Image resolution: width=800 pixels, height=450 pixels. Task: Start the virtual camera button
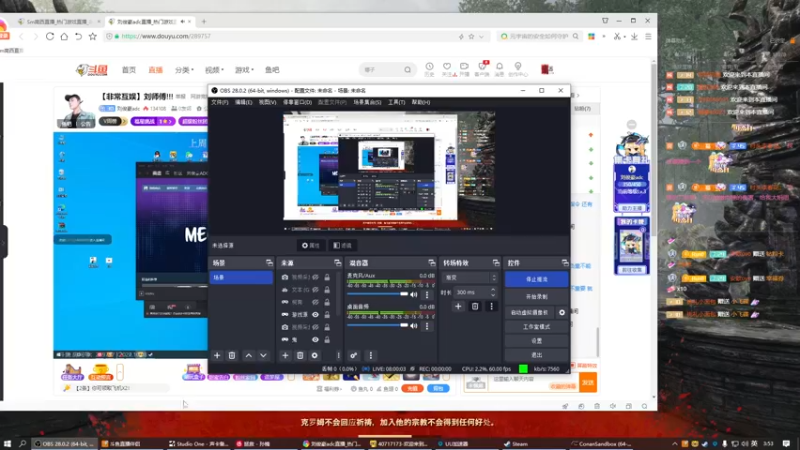pos(530,312)
